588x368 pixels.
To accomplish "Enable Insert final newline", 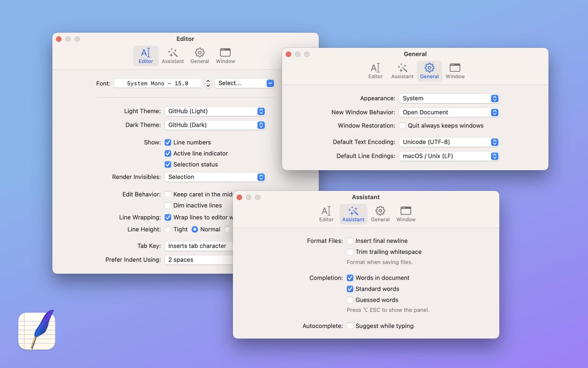I will (350, 241).
